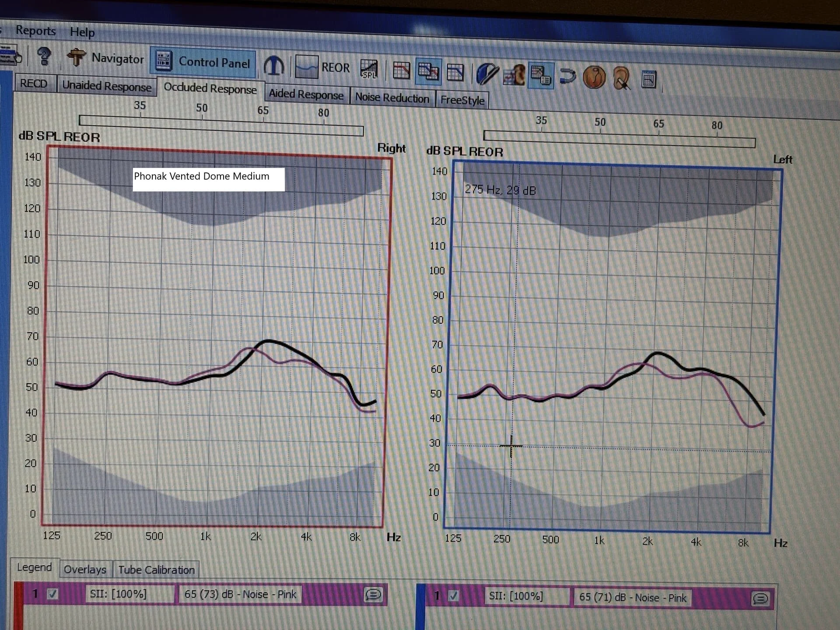Click comment bubble icon in Left legend row
Viewport: 840px width, 630px height.
point(760,598)
